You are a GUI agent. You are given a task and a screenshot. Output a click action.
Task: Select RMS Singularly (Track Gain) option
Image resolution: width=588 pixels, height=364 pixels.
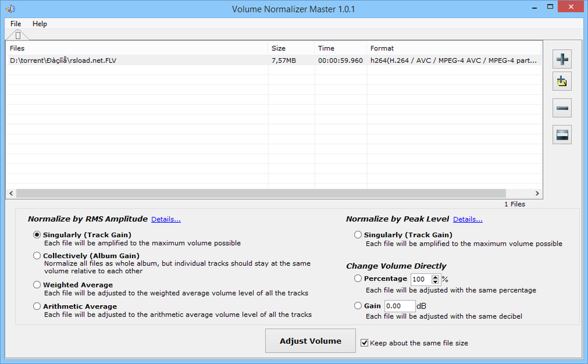point(37,235)
